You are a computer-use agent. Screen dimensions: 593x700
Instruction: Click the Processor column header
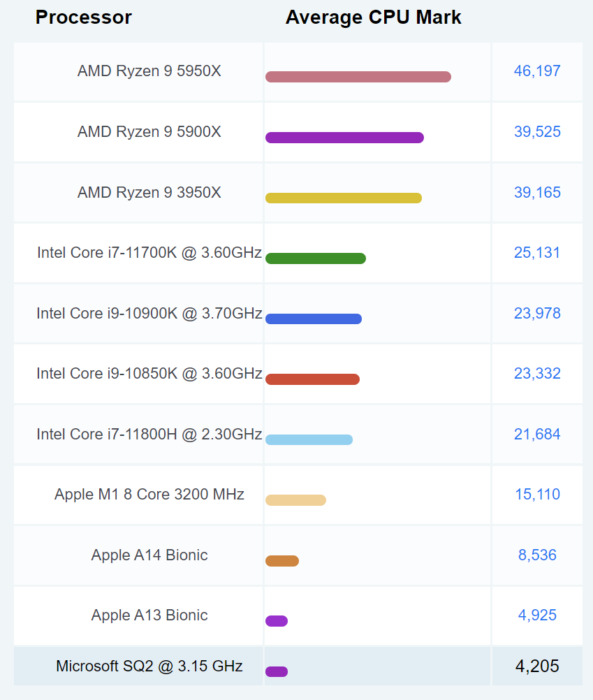[83, 17]
